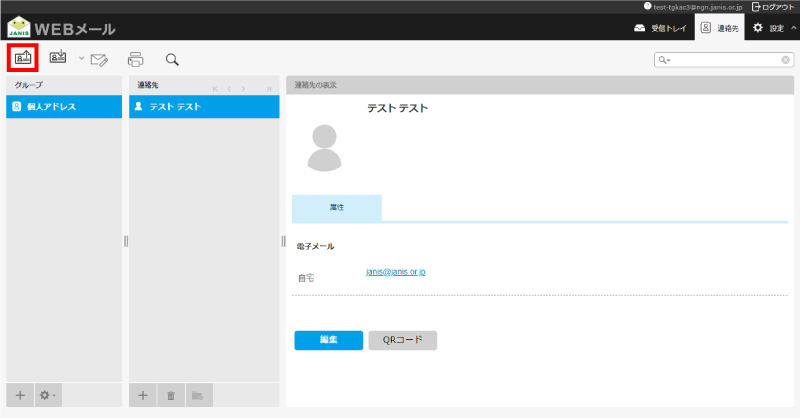Go to next page of contacts

tap(243, 89)
